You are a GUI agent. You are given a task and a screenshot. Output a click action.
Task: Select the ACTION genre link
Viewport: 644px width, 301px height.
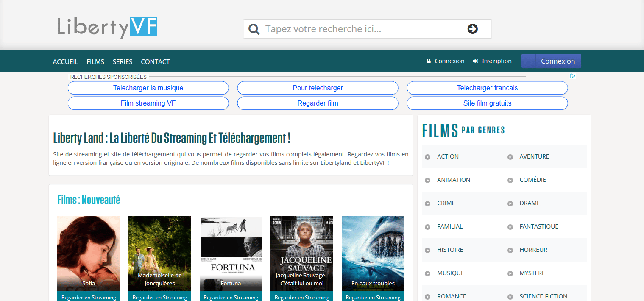pyautogui.click(x=448, y=156)
